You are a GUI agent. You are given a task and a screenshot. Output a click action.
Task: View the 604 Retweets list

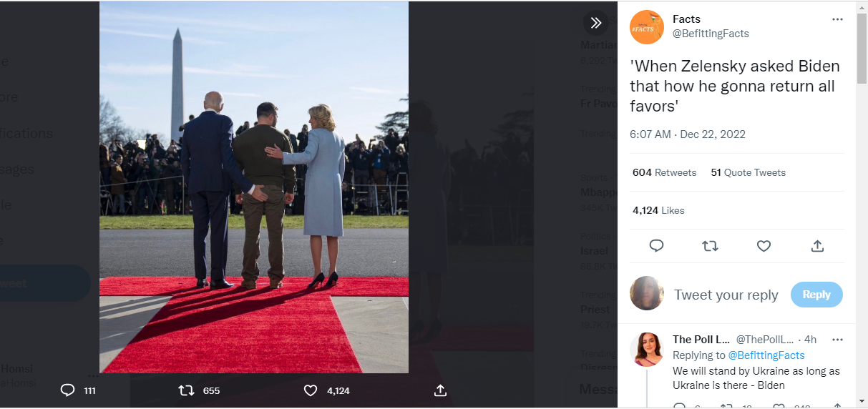pyautogui.click(x=664, y=172)
